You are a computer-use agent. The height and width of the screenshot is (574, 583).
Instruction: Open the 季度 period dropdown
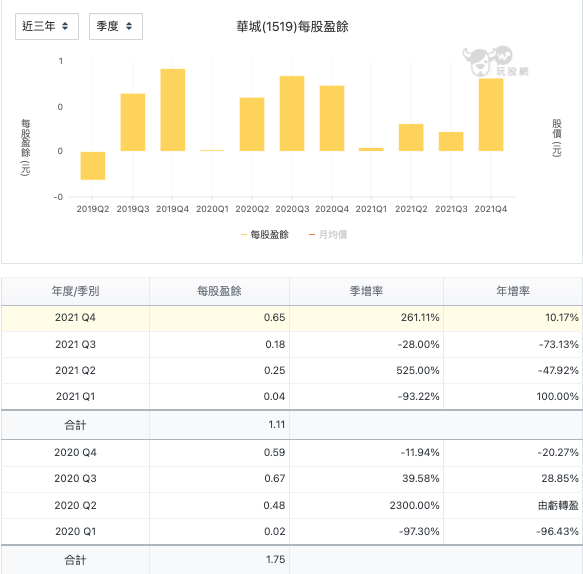click(x=116, y=26)
